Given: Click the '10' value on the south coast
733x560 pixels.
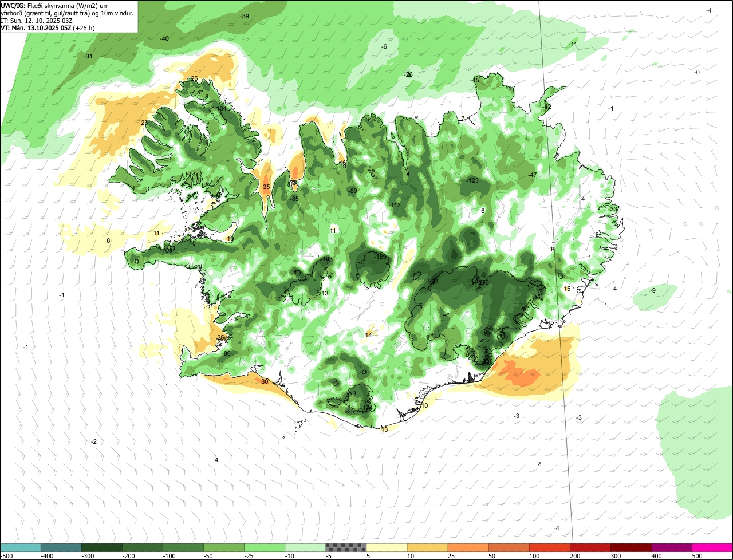Looking at the screenshot, I should pyautogui.click(x=424, y=405).
